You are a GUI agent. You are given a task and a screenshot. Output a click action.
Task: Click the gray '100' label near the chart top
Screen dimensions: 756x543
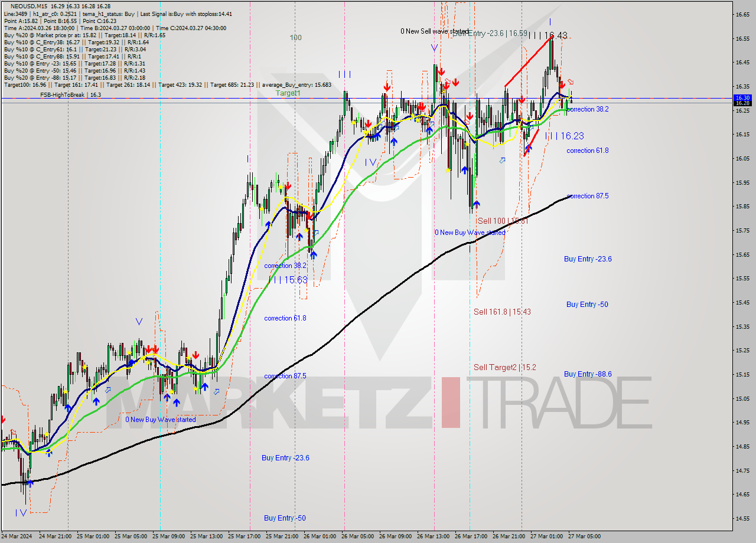296,38
